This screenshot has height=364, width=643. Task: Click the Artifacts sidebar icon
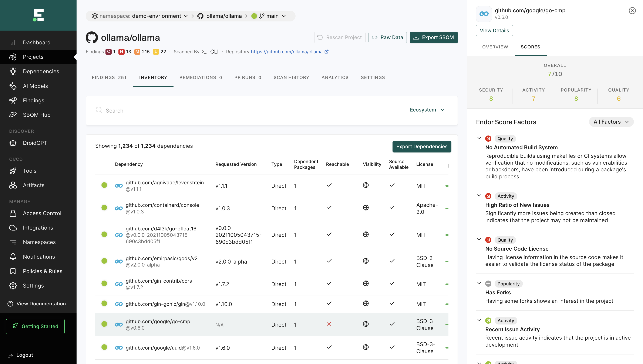13,185
